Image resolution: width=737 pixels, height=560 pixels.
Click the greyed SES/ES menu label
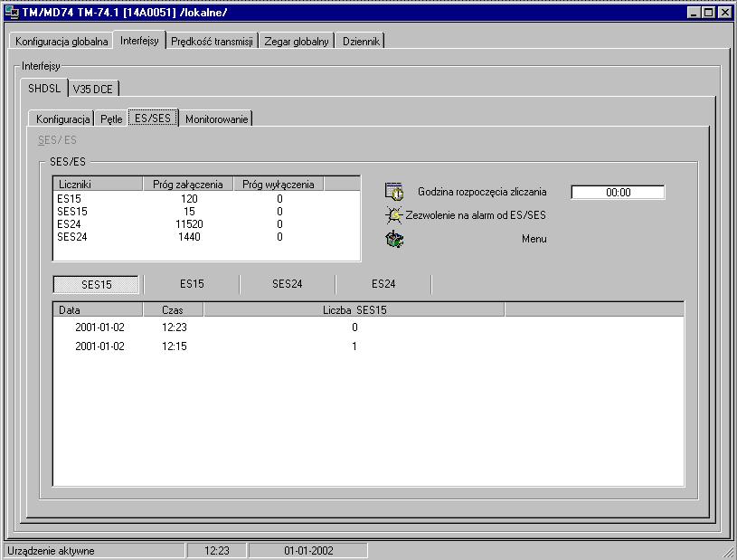tap(57, 140)
